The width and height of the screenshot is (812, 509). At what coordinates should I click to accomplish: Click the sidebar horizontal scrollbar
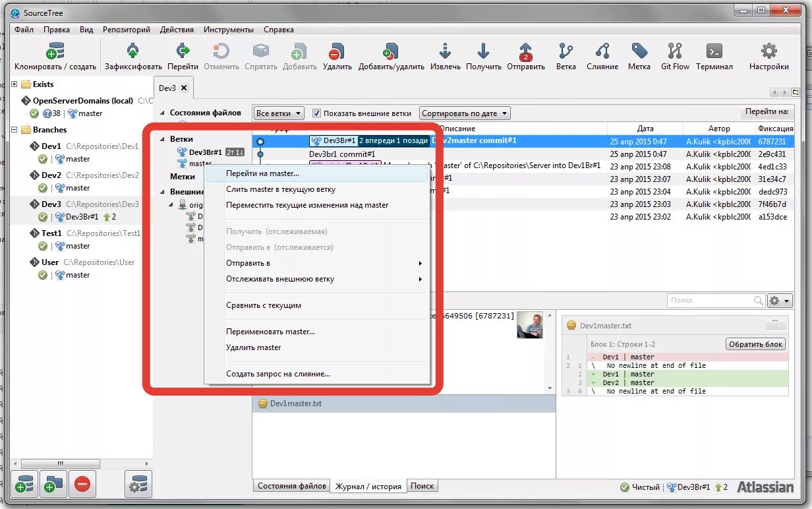pyautogui.click(x=60, y=464)
